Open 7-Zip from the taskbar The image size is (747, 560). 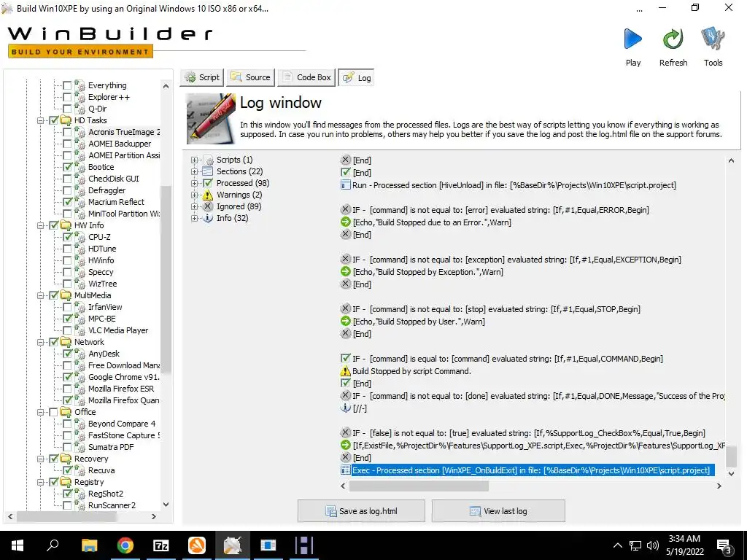pyautogui.click(x=161, y=545)
